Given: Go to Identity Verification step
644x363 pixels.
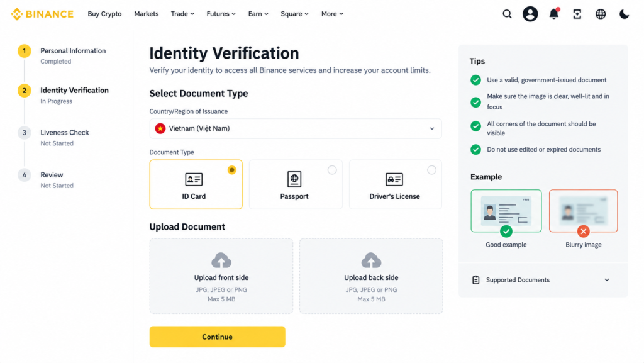Looking at the screenshot, I should [x=74, y=91].
